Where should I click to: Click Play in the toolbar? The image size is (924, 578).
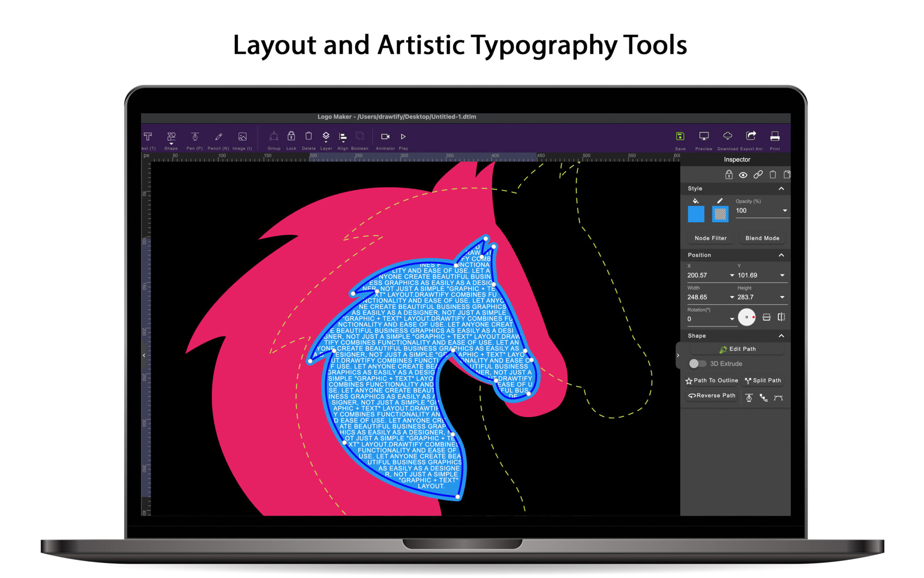tap(403, 137)
